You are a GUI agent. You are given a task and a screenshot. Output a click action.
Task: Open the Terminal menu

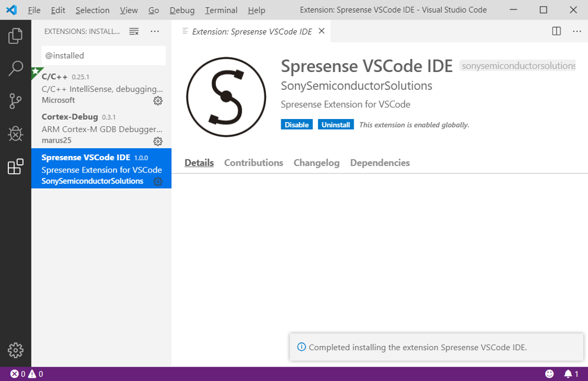tap(221, 10)
